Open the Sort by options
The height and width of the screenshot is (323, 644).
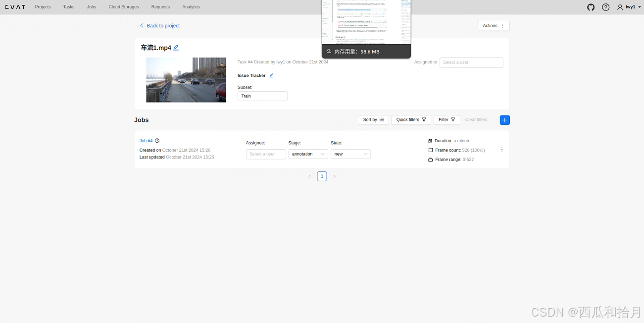[x=373, y=120]
